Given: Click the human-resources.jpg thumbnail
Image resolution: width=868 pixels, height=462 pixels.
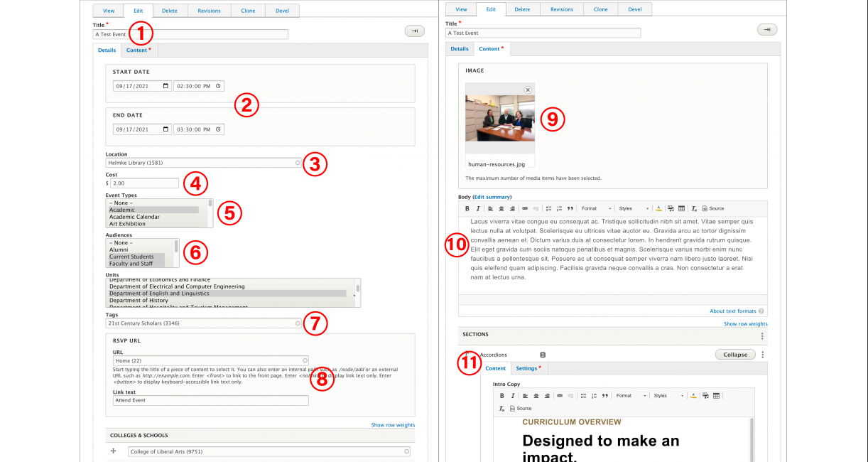Looking at the screenshot, I should (500, 118).
